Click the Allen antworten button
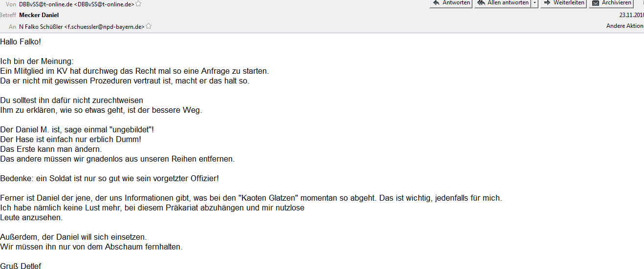The height and width of the screenshot is (269, 644). point(503,3)
